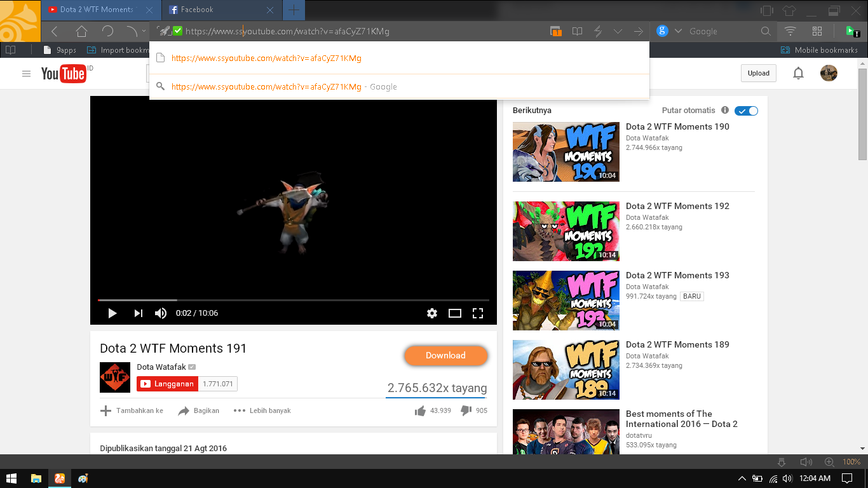This screenshot has width=868, height=488.
Task: Click the lightning speed mode icon
Action: (x=598, y=31)
